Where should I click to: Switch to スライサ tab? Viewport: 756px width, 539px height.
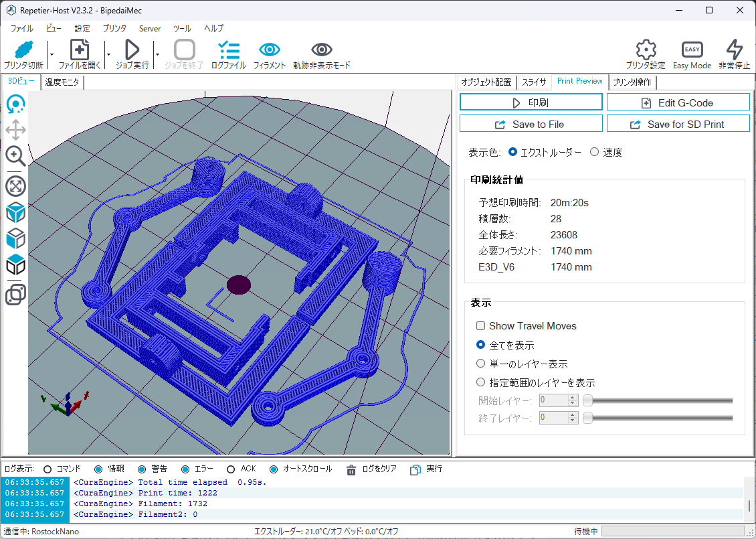534,82
